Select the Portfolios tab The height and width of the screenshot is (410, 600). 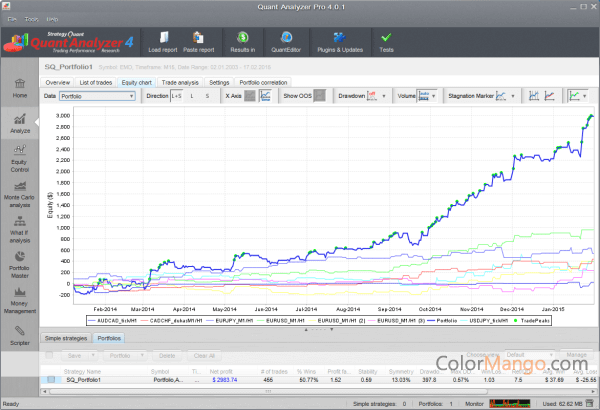pos(109,338)
